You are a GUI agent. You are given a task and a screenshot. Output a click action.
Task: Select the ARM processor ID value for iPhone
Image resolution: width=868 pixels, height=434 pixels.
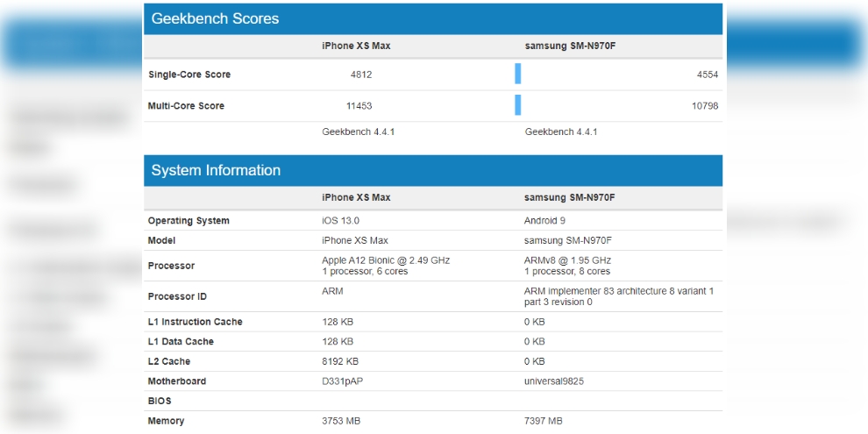[x=332, y=290]
